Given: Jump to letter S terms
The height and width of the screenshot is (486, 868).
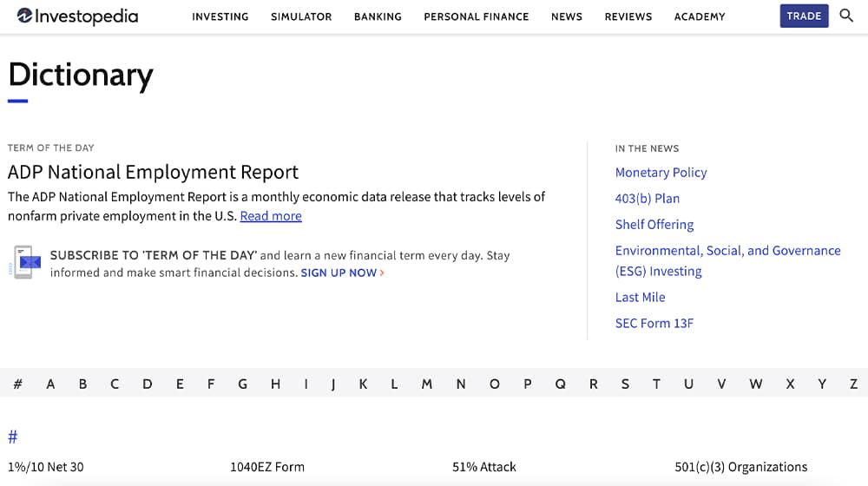Looking at the screenshot, I should click(x=625, y=384).
